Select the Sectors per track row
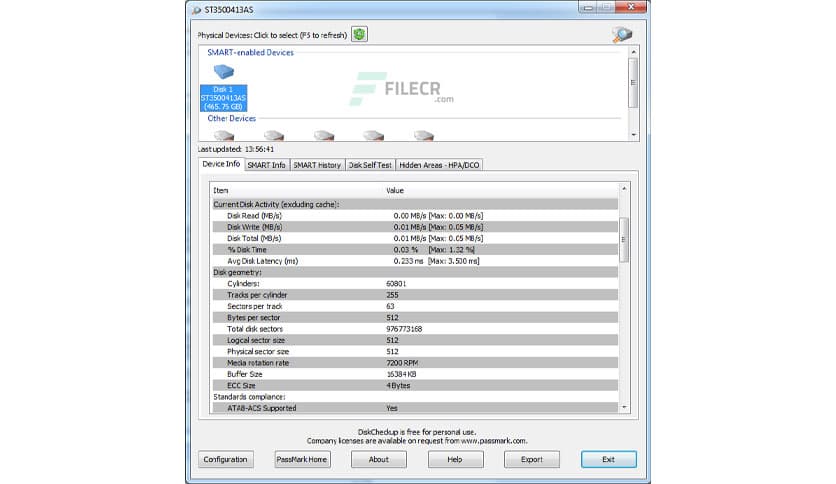The width and height of the screenshot is (836, 484). click(x=415, y=306)
